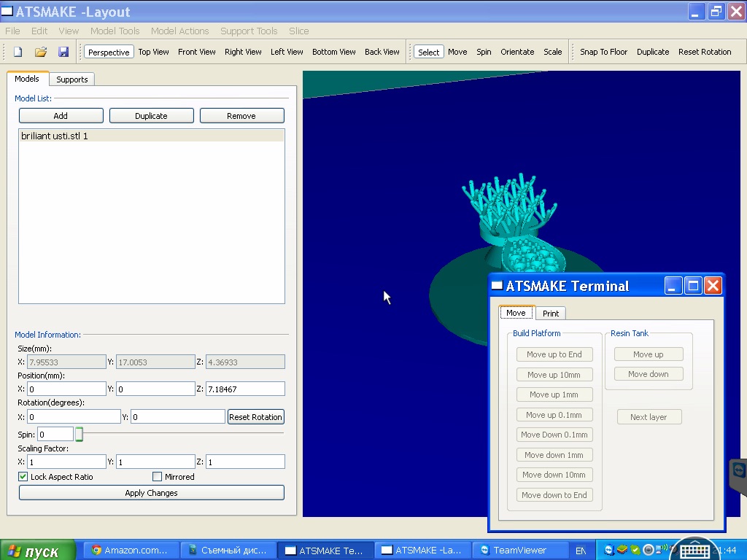This screenshot has width=747, height=560.
Task: Expand the Support Tools menu
Action: click(x=249, y=31)
